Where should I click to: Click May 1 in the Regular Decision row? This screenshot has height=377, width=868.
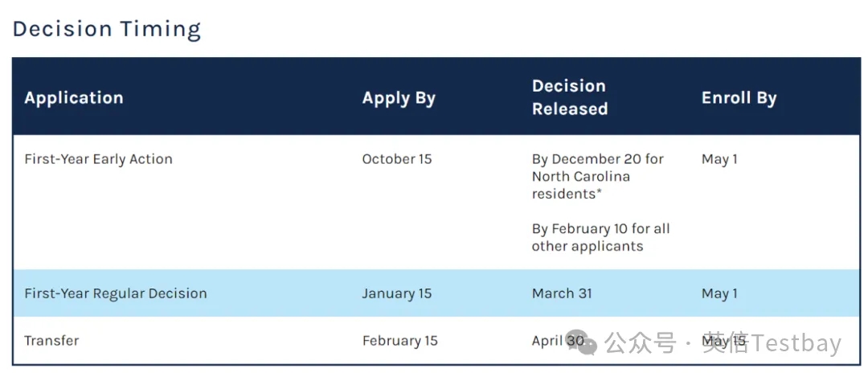719,293
